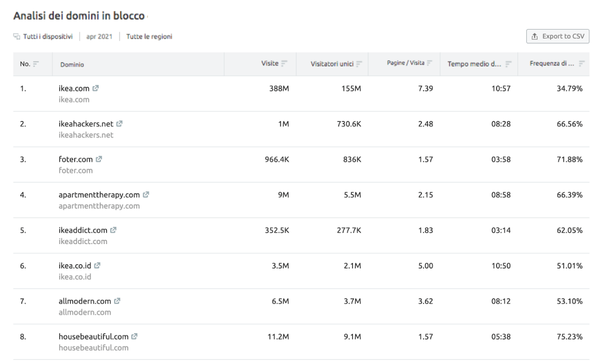Sort by Pagine / Visita icon
This screenshot has width=600, height=364.
click(x=430, y=63)
